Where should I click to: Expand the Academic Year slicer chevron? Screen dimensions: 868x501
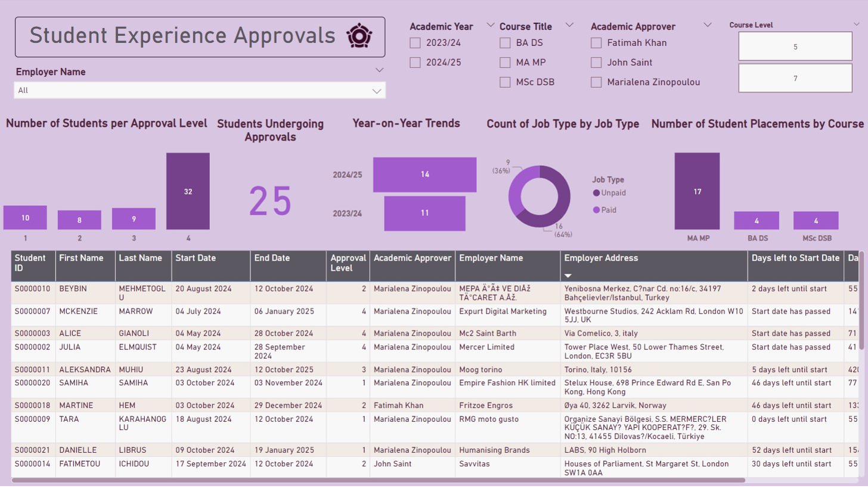[x=491, y=24]
